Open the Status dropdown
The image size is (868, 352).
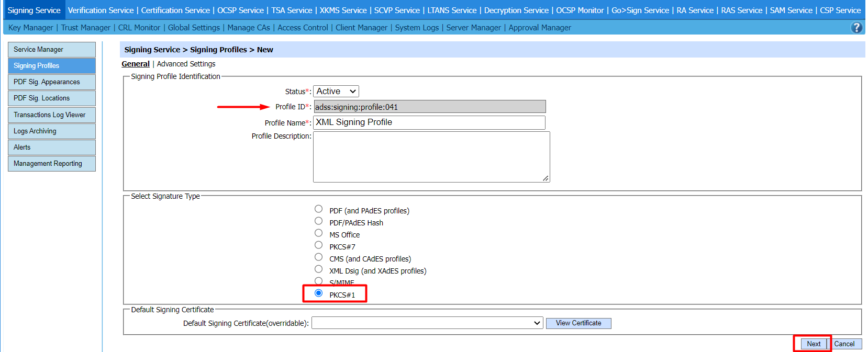click(x=336, y=92)
